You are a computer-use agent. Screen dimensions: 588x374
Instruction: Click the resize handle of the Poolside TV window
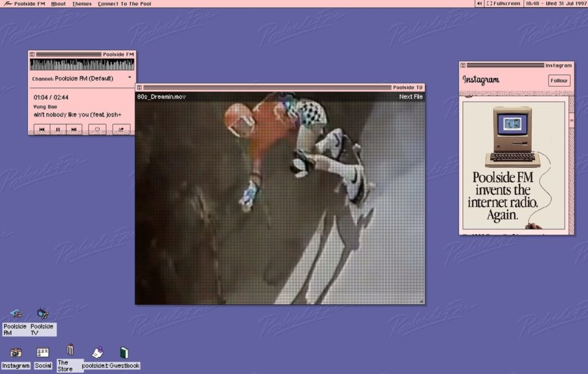click(421, 301)
